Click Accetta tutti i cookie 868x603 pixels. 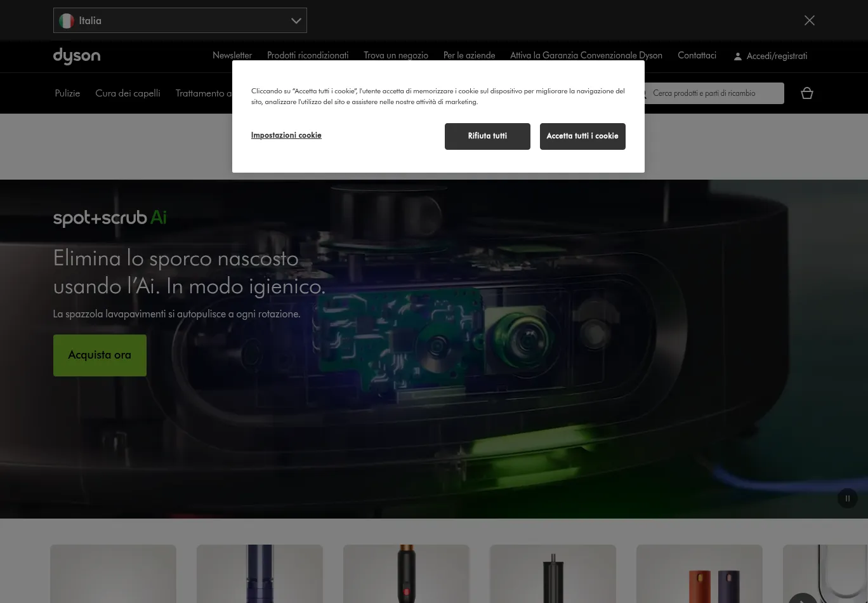click(582, 136)
